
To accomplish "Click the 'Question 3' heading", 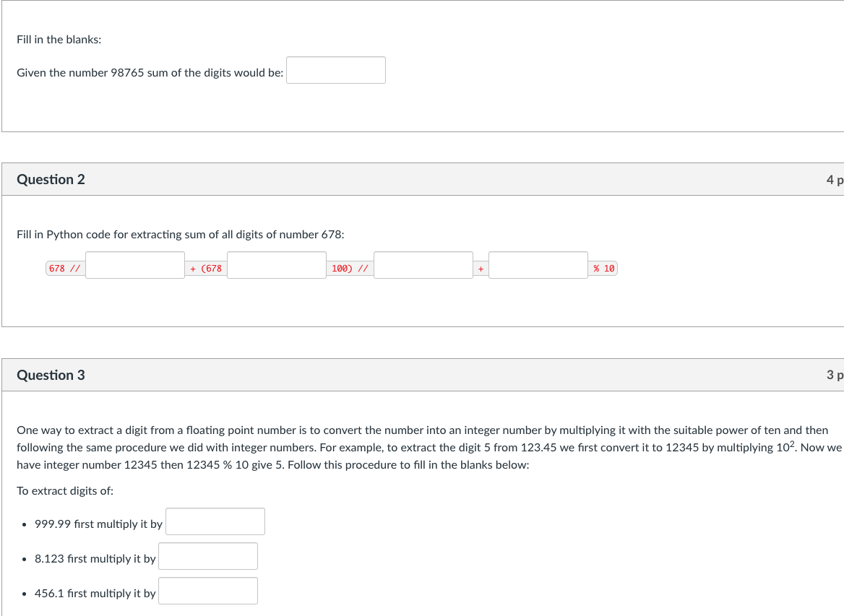I will coord(51,375).
